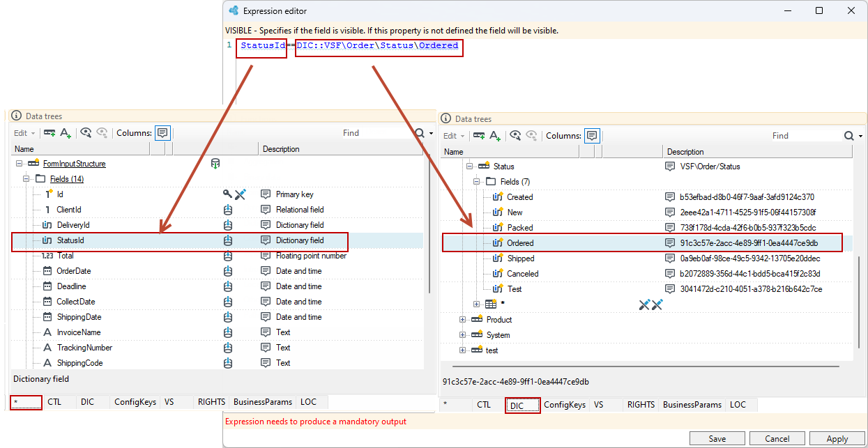Click database icon on FormInputStructure row
868x448 pixels.
(x=215, y=164)
